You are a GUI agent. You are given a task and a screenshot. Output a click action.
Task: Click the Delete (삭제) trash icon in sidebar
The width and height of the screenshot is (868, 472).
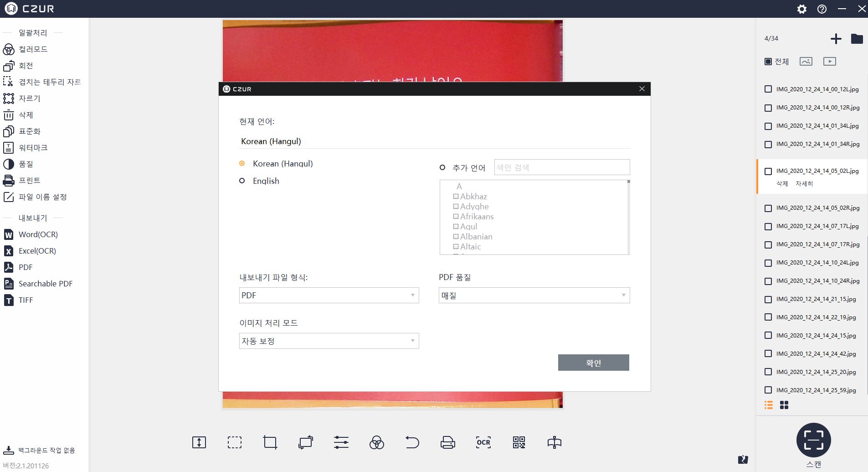(9, 115)
